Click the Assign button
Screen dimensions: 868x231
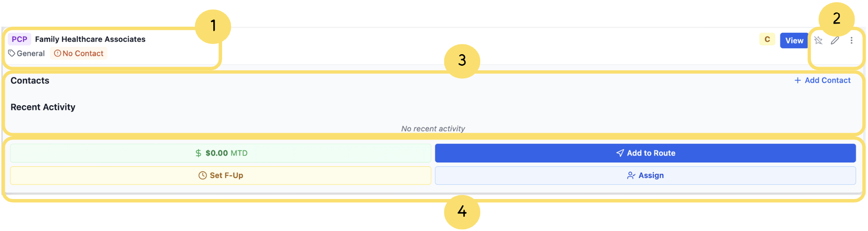click(645, 175)
